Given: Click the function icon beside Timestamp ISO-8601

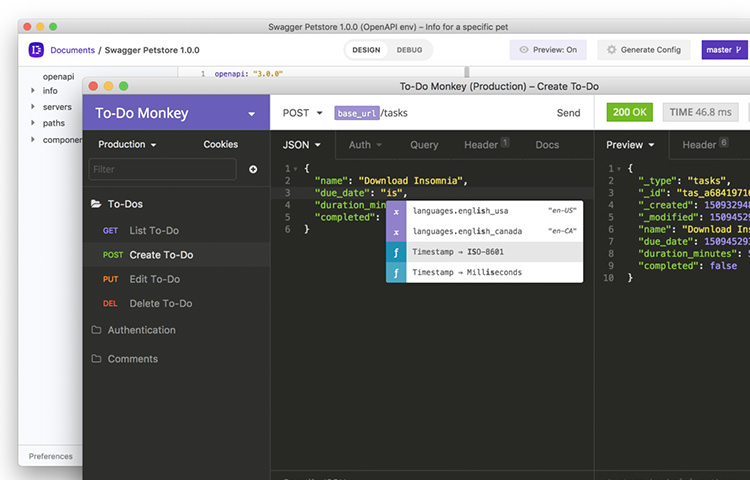Looking at the screenshot, I should [x=396, y=252].
